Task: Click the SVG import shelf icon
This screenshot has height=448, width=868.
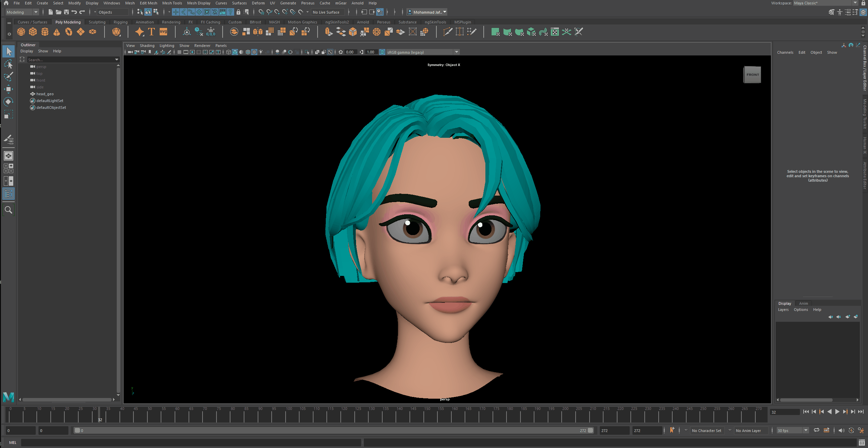Action: (163, 32)
